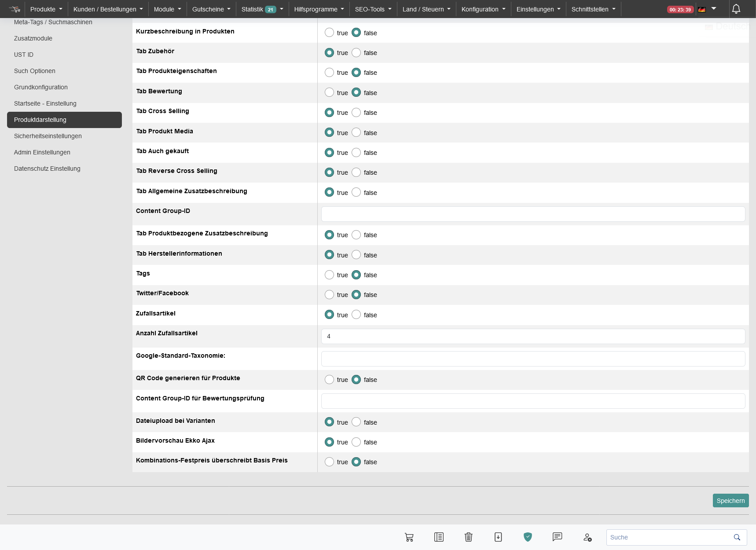Screen dimensions: 756x550
Task: Open the Konfiguration dropdown menu
Action: [483, 9]
